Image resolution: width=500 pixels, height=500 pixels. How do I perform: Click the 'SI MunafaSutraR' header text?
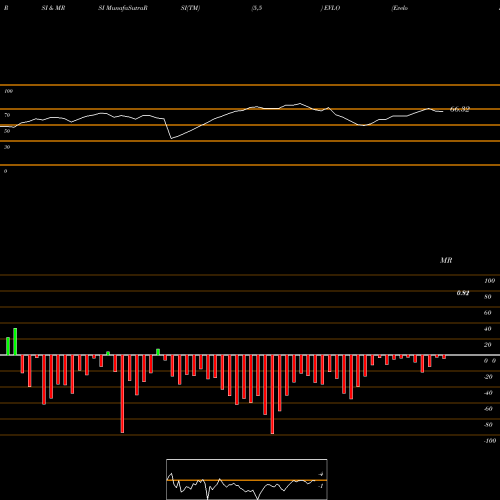tap(123, 8)
